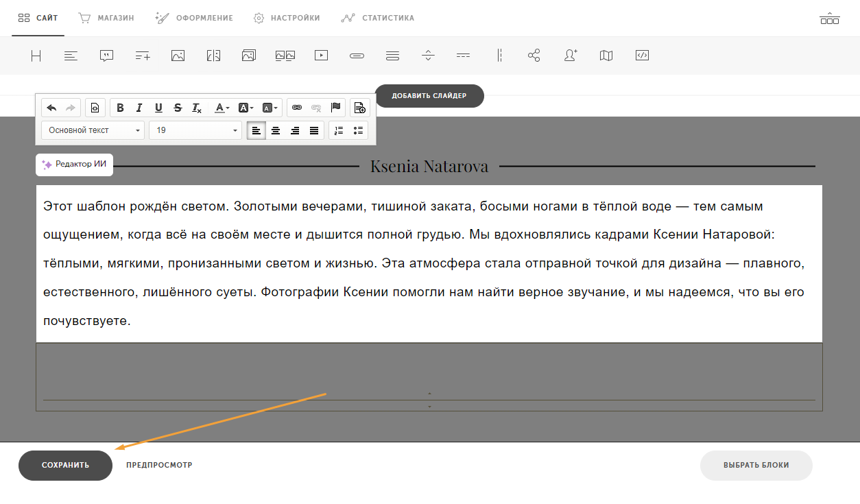This screenshot has width=860, height=504.
Task: Add an embed code block
Action: [x=642, y=56]
